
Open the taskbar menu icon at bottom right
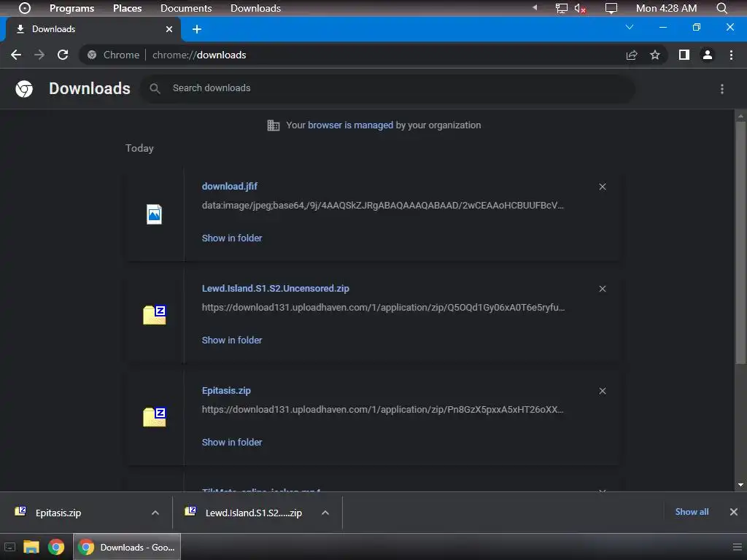[738, 547]
